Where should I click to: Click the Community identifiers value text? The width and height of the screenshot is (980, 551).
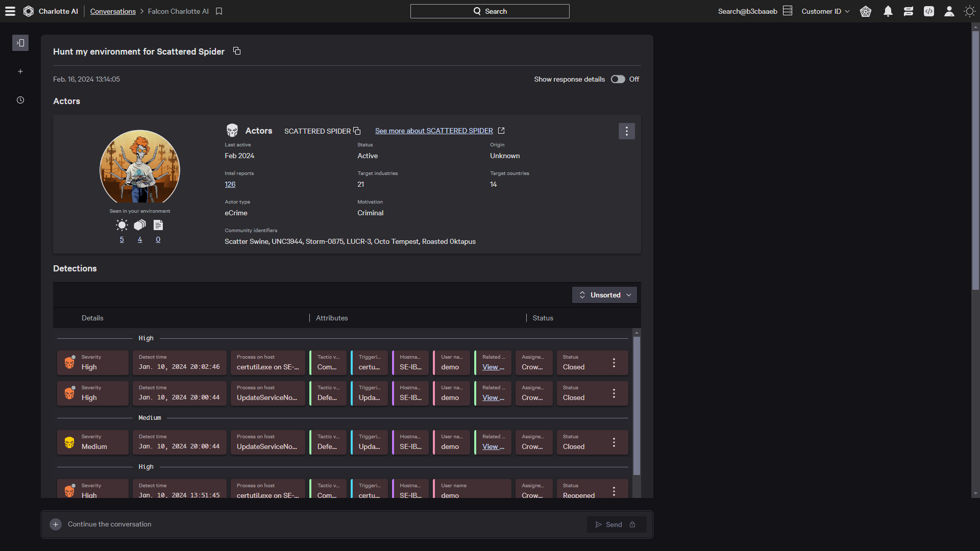click(350, 241)
